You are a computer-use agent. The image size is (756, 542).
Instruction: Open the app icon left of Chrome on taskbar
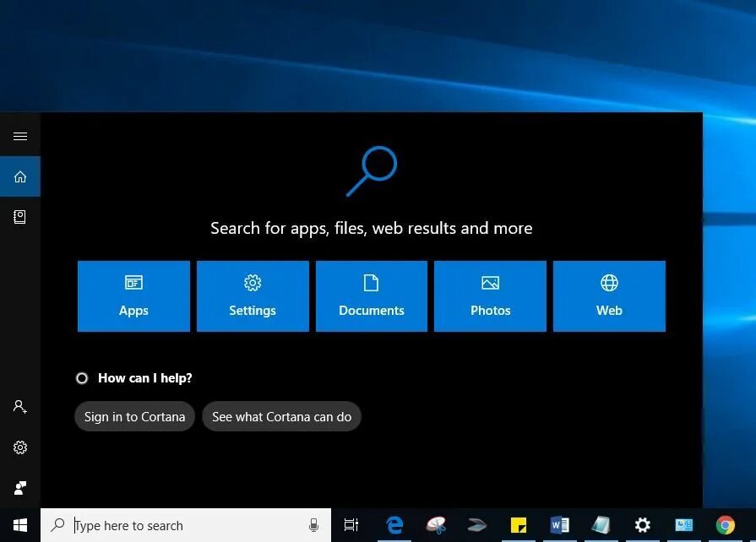pyautogui.click(x=683, y=524)
